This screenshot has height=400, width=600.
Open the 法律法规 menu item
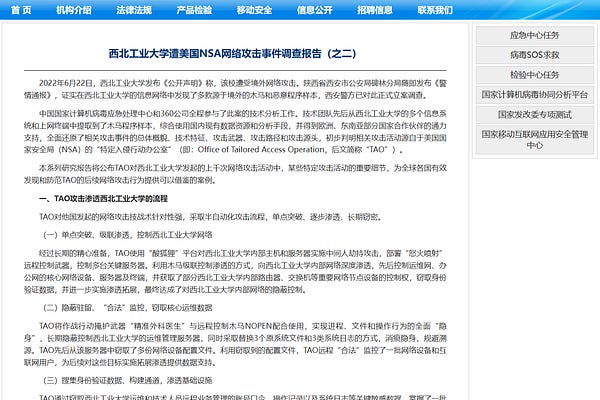[x=134, y=10]
